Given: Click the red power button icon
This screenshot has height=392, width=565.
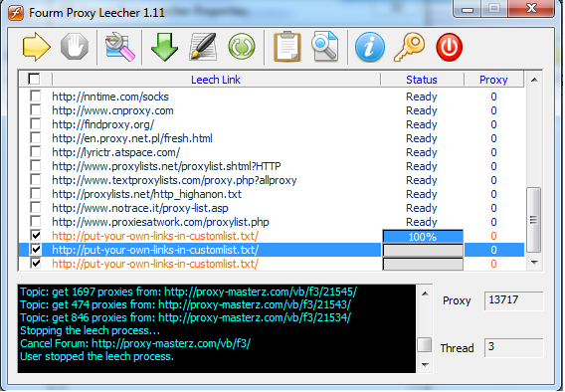Looking at the screenshot, I should tap(449, 47).
